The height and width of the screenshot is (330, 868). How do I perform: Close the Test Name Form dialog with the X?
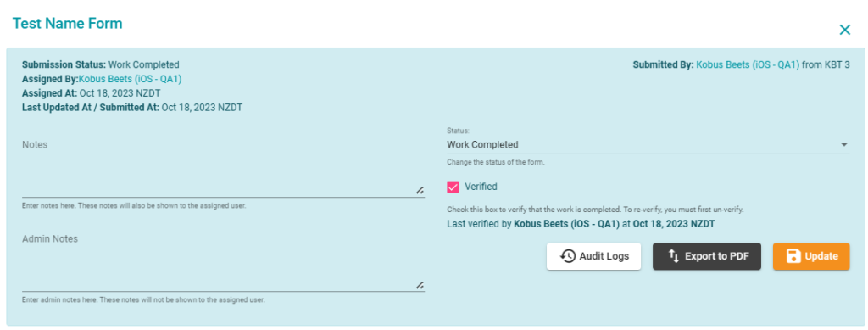(x=845, y=30)
